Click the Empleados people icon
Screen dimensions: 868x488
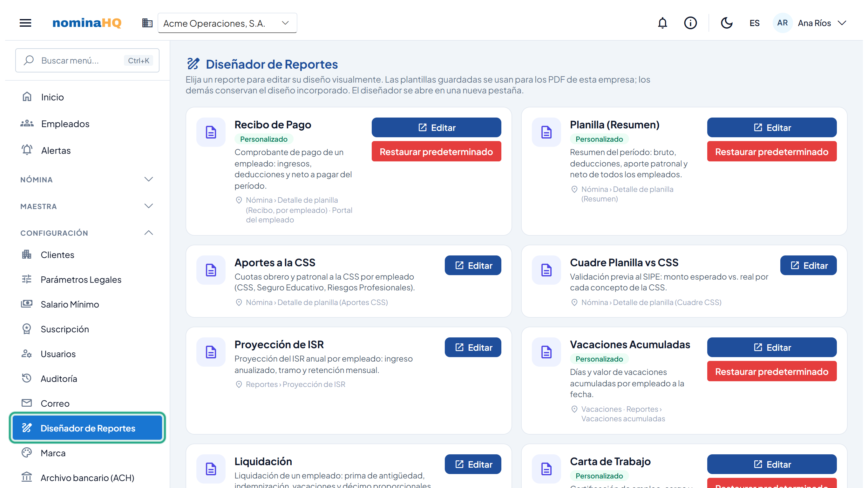(27, 123)
